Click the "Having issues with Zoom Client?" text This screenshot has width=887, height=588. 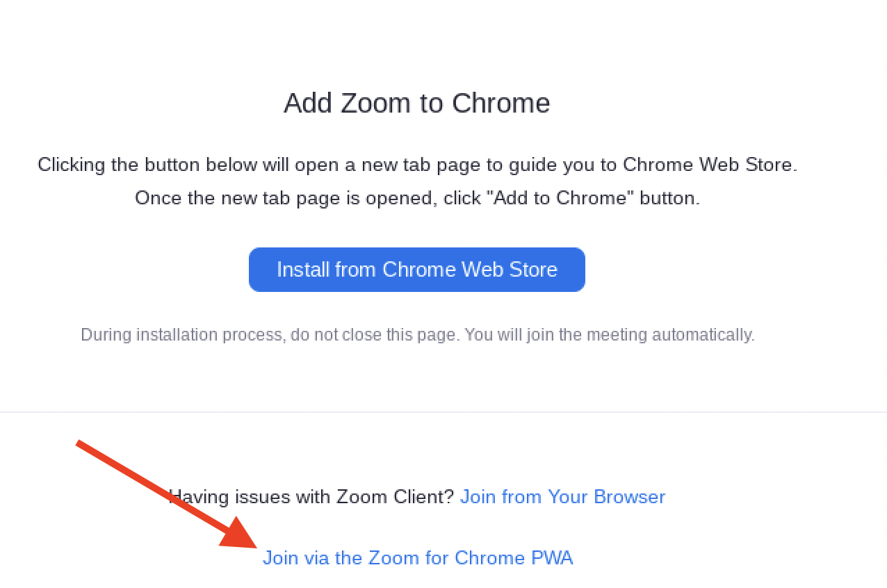pyautogui.click(x=311, y=497)
